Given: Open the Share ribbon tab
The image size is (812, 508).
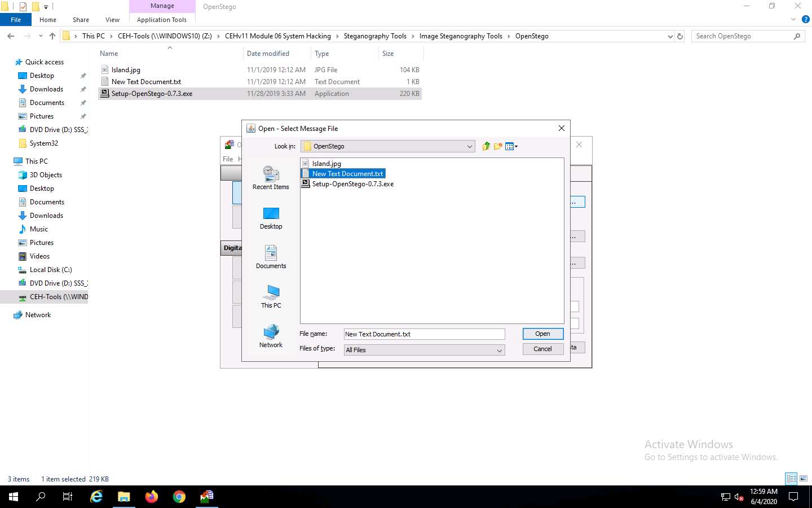Looking at the screenshot, I should pos(81,20).
